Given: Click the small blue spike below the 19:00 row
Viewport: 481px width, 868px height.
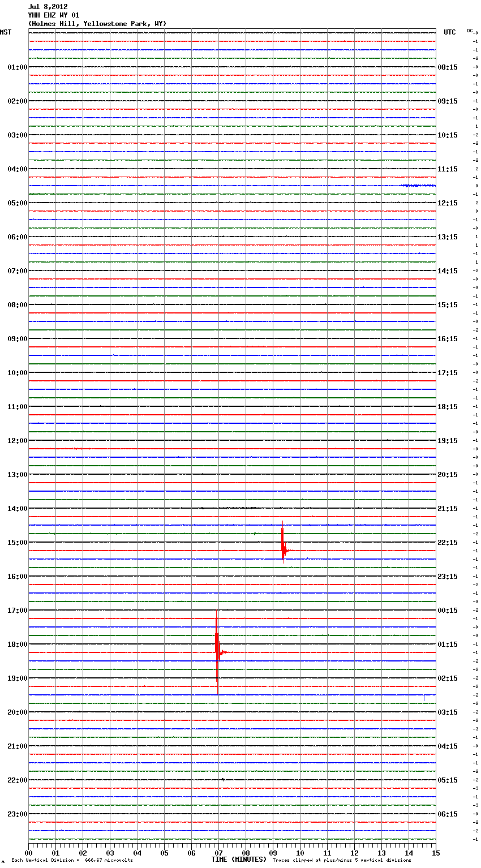Looking at the screenshot, I should [424, 697].
